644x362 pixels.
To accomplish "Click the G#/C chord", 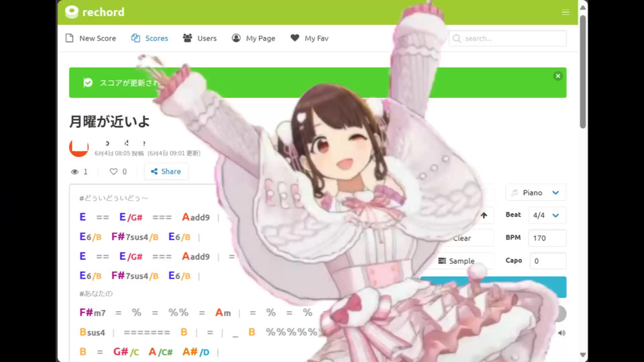I will [126, 352].
